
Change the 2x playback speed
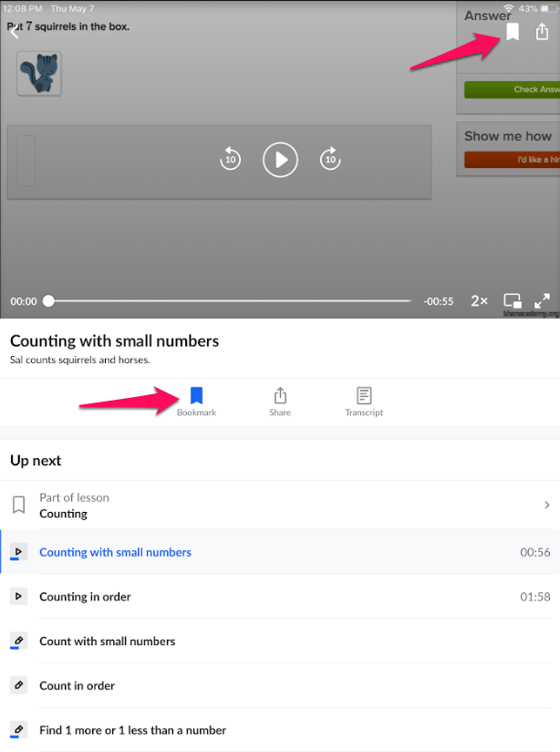click(479, 300)
